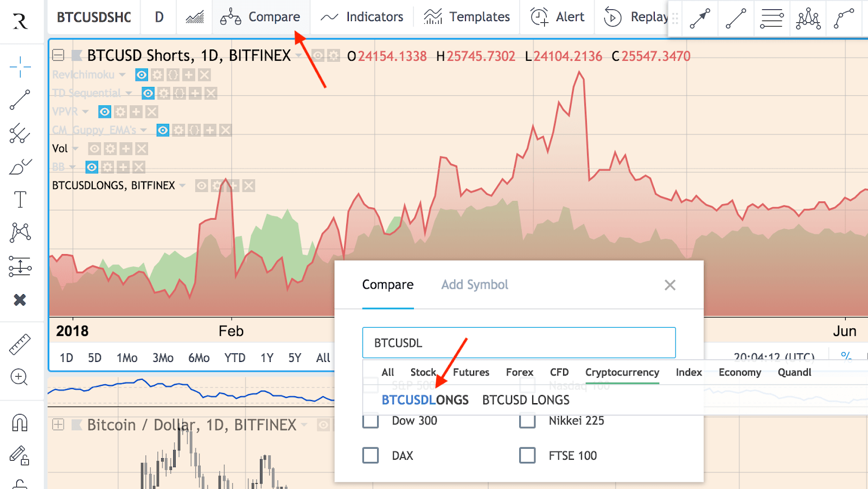Toggle visibility of the BB indicator
Screen dimensions: 868x489
coord(92,167)
